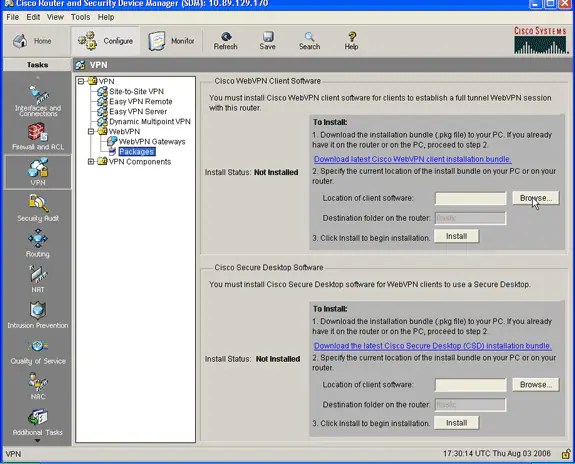This screenshot has height=464, width=575.
Task: Open the View menu
Action: tap(55, 17)
